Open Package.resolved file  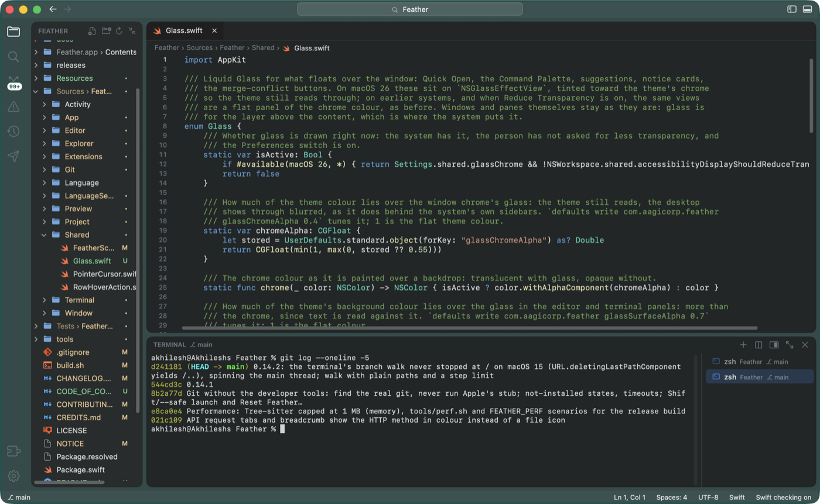tap(86, 457)
